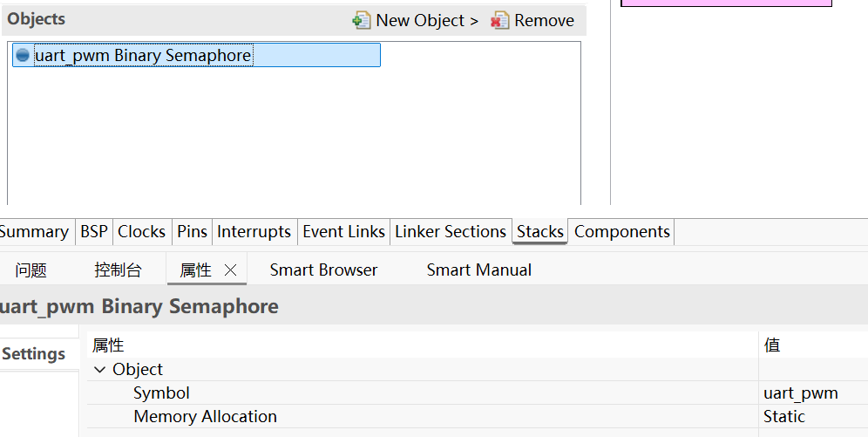This screenshot has width=868, height=437.
Task: Switch to the Summary tab
Action: click(x=33, y=232)
